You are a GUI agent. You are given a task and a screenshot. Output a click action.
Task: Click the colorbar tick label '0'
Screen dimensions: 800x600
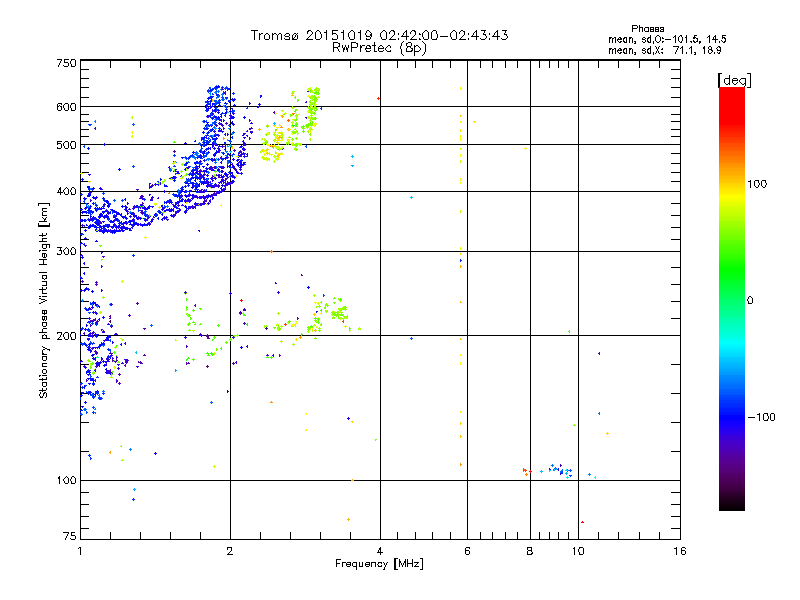point(750,300)
